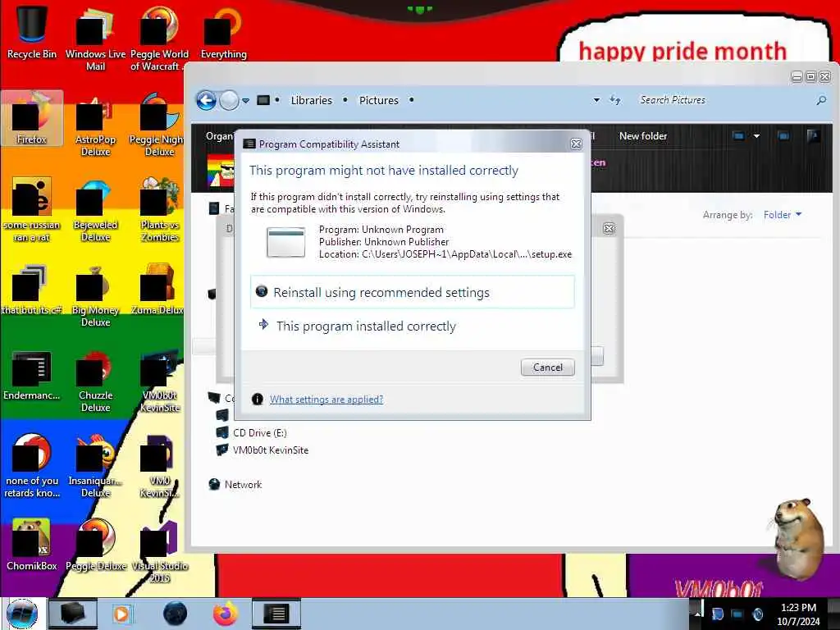Open the black window taskbar button

pos(72,614)
